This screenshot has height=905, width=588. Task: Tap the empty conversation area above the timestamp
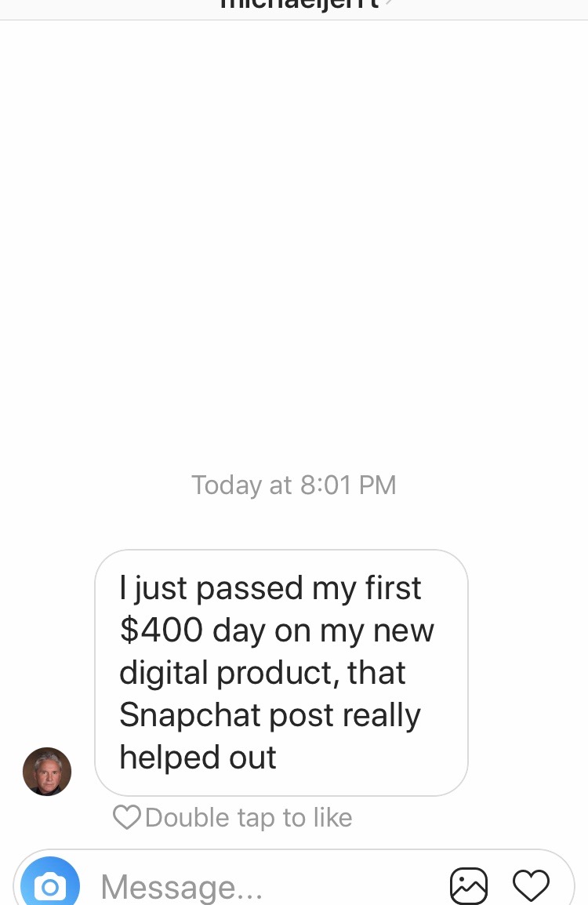pos(294,242)
